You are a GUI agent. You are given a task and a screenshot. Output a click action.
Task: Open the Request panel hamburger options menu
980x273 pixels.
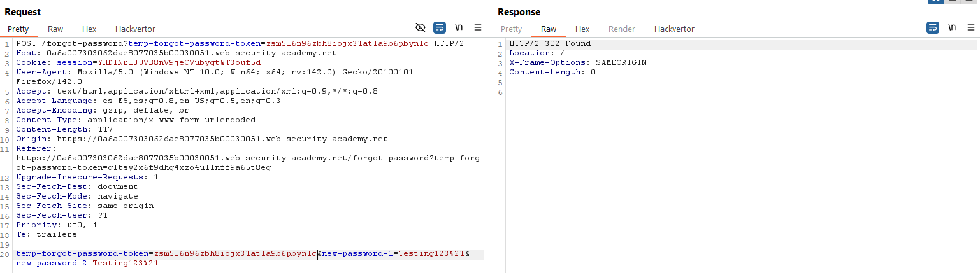[478, 27]
